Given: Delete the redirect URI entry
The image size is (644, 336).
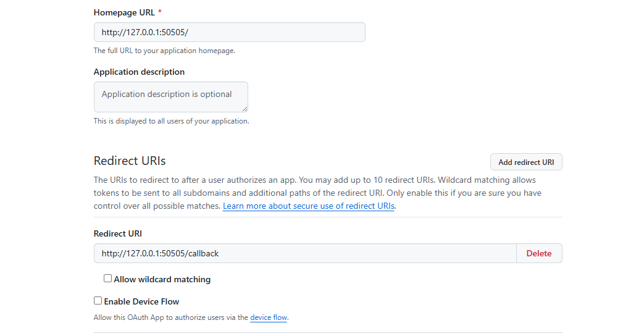Looking at the screenshot, I should point(539,253).
